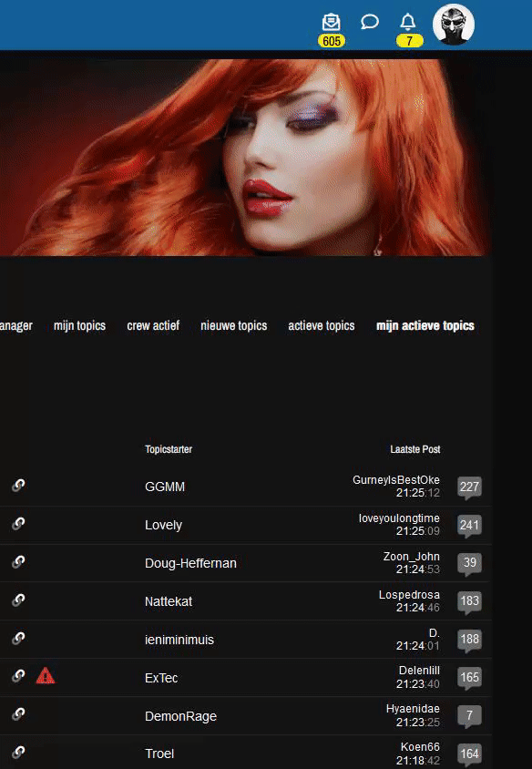Open the masked user avatar menu
The image size is (532, 769).
pyautogui.click(x=454, y=25)
